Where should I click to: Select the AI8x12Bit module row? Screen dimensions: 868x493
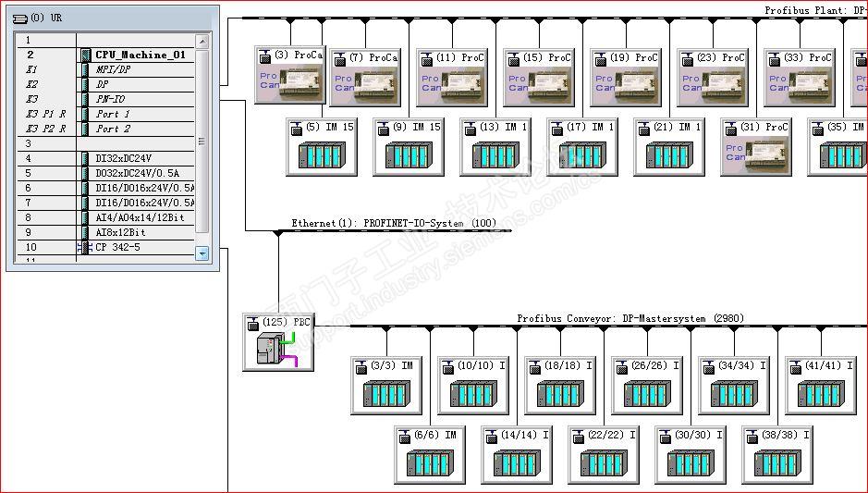coord(105,233)
